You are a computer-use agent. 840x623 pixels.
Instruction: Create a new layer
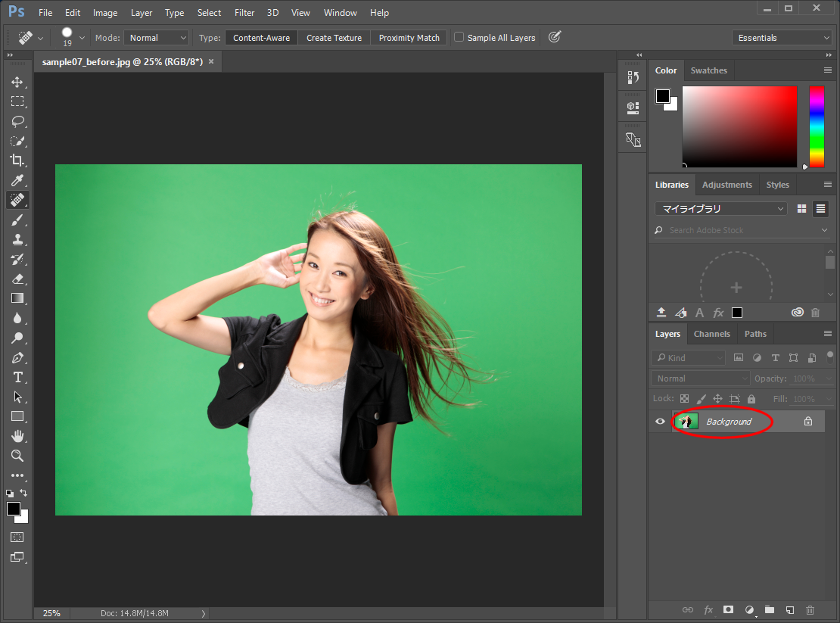[789, 609]
